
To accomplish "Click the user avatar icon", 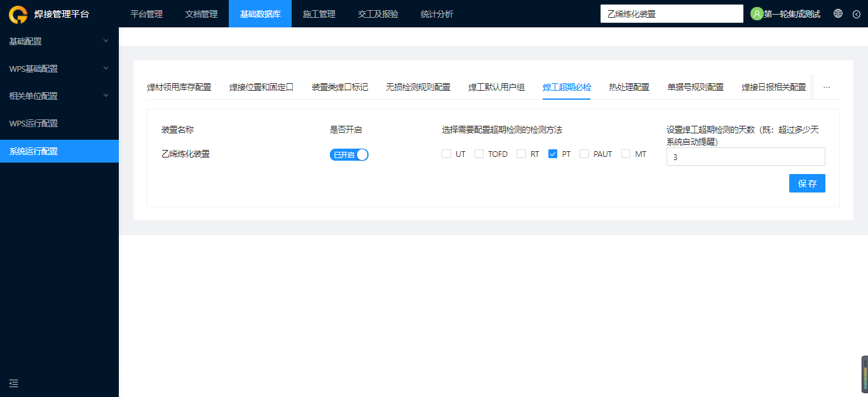I will [x=757, y=14].
